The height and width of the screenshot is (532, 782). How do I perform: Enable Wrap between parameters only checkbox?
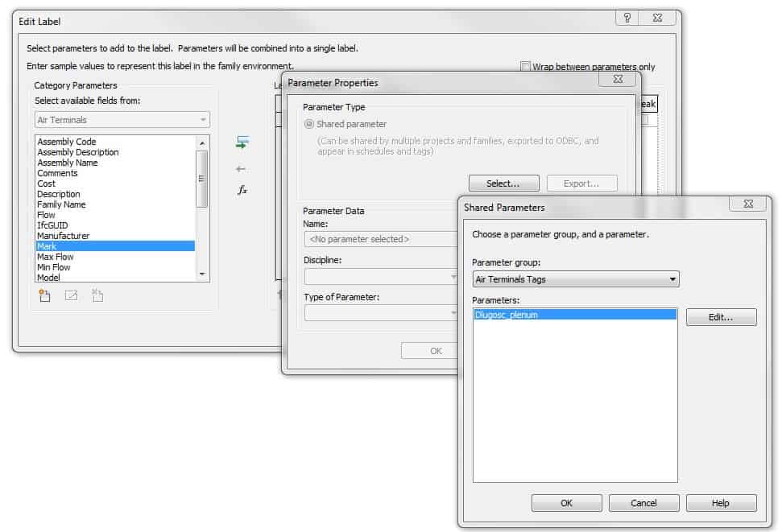click(526, 67)
